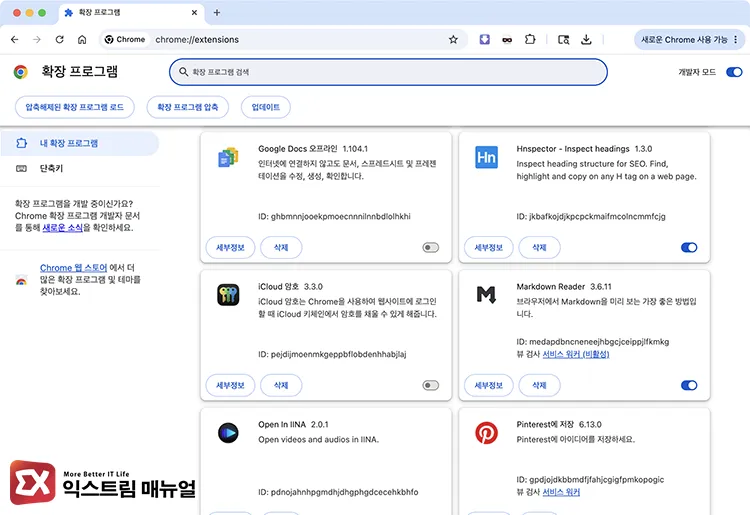Click the Chrome web store rainbow icon
Screen dimensions: 750x515
pyautogui.click(x=21, y=280)
